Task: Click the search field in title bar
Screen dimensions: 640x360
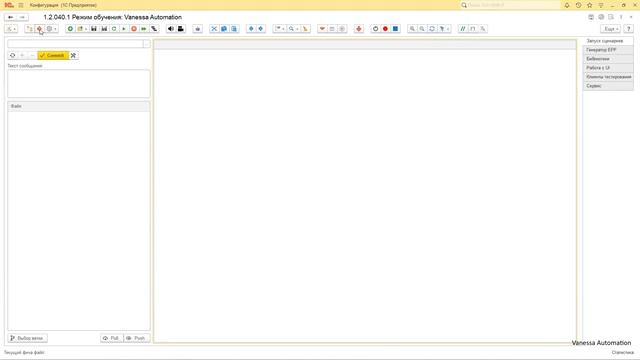Action: (510, 5)
